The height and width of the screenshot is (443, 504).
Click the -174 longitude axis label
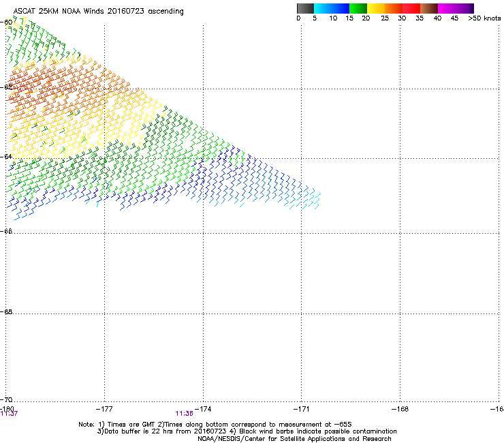203,409
